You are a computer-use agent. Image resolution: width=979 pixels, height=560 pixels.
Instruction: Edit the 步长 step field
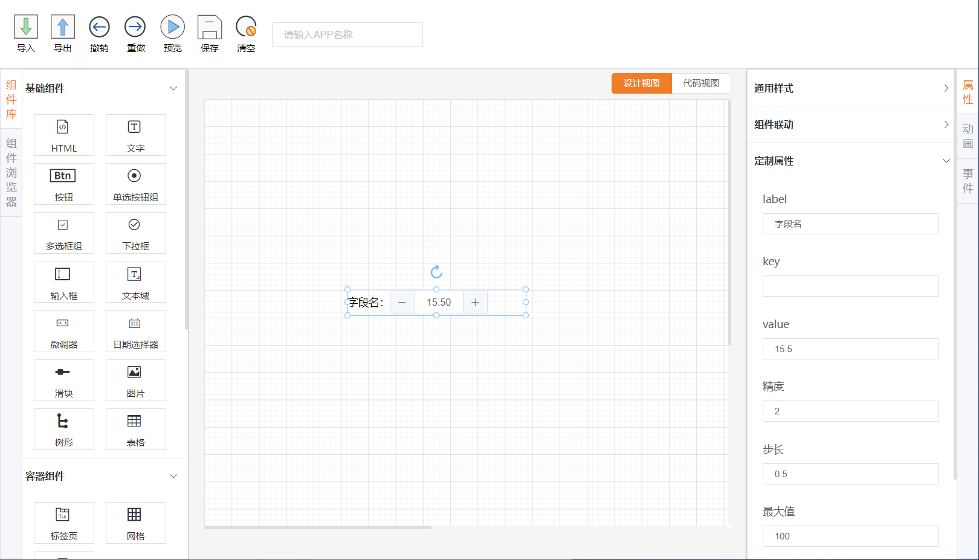click(x=850, y=474)
